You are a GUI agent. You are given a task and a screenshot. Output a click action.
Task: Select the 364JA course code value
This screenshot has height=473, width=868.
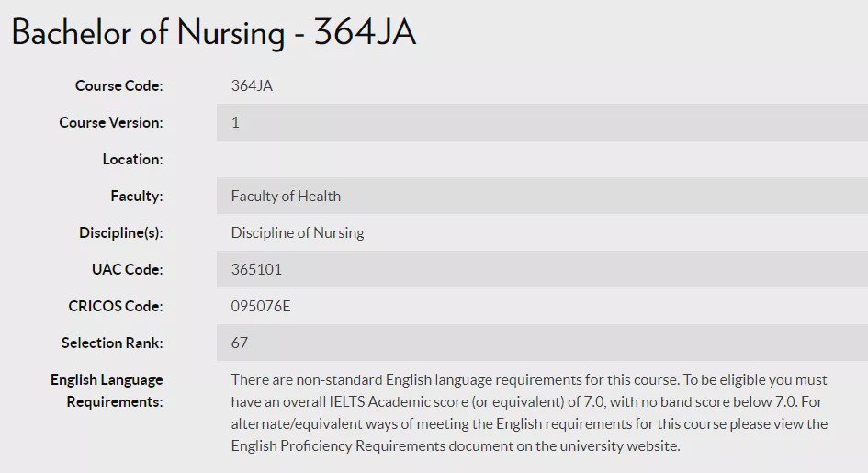tap(252, 85)
